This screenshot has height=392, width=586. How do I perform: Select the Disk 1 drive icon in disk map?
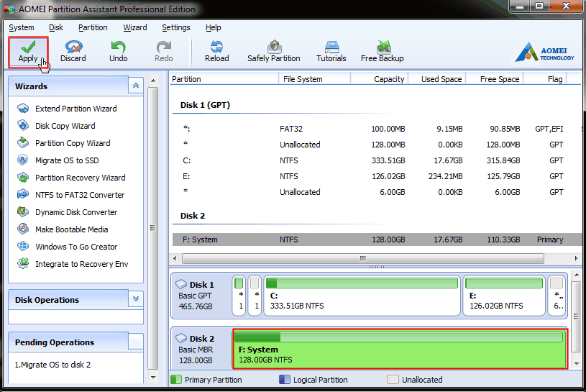(181, 284)
